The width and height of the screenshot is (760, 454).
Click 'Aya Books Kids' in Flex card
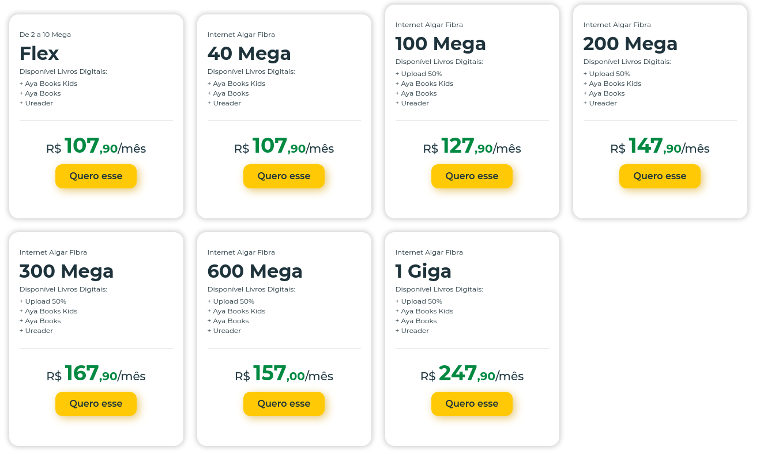pos(50,83)
